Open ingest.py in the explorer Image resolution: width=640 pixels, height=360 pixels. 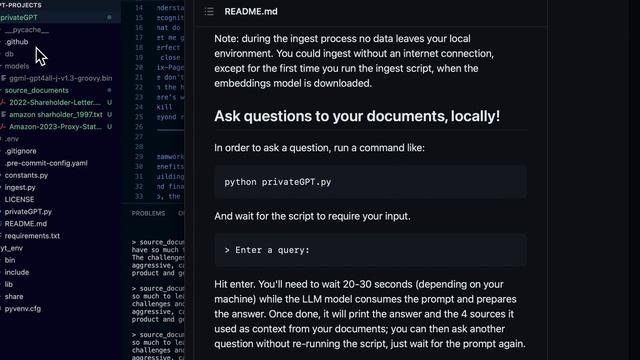coord(20,187)
